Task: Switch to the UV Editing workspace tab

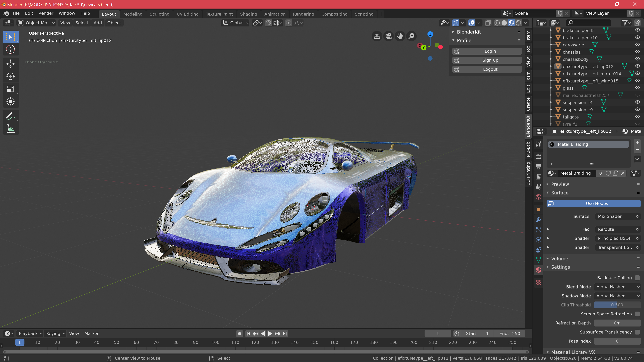Action: 187,14
